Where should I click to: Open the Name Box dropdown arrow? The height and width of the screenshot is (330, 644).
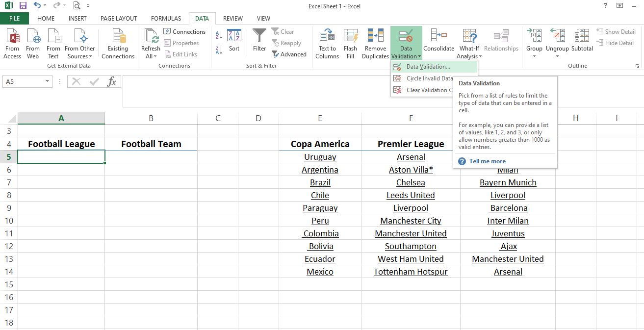point(47,81)
